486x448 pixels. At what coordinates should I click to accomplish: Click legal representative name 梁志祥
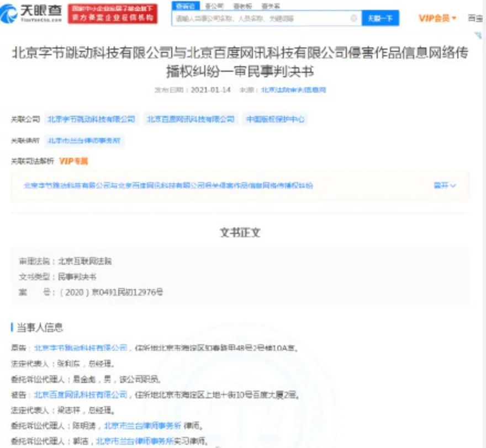[x=68, y=410]
